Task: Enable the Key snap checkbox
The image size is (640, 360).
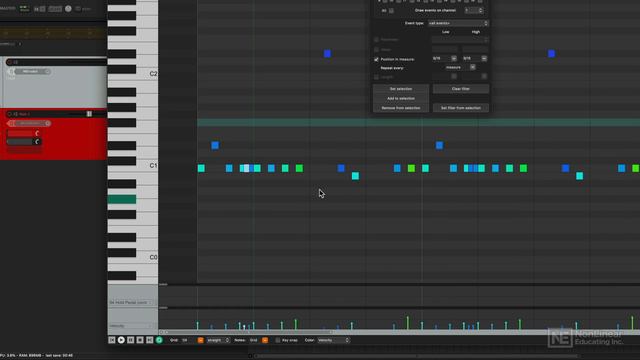Action: click(278, 340)
